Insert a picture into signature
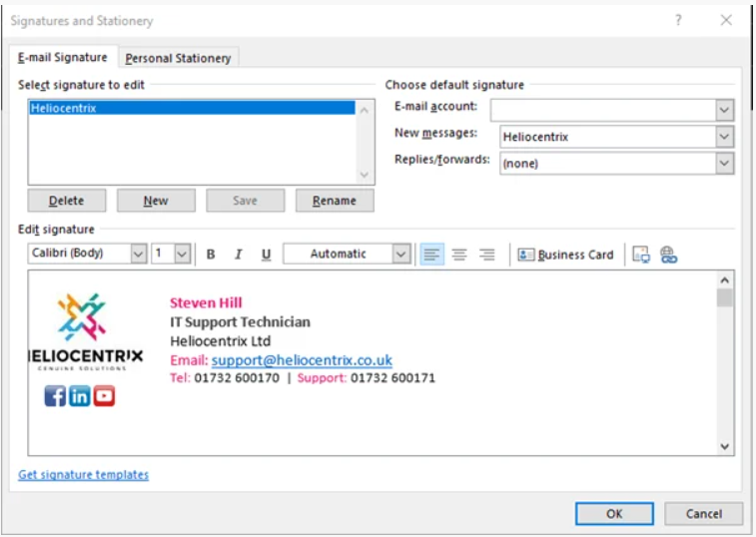 [x=641, y=255]
